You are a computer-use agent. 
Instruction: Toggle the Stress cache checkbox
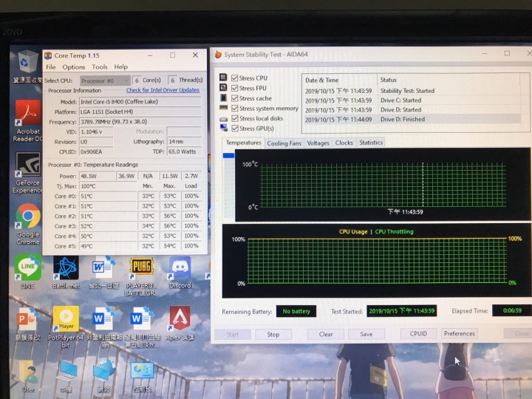click(x=234, y=98)
